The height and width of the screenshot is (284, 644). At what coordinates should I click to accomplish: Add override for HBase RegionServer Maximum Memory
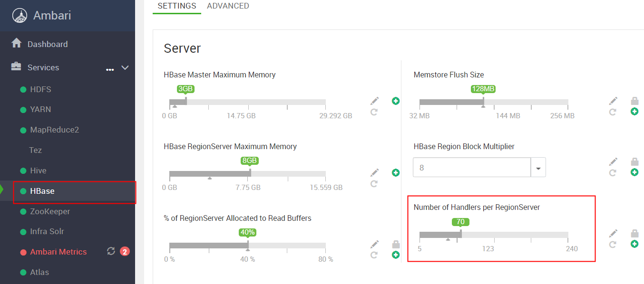click(x=396, y=172)
